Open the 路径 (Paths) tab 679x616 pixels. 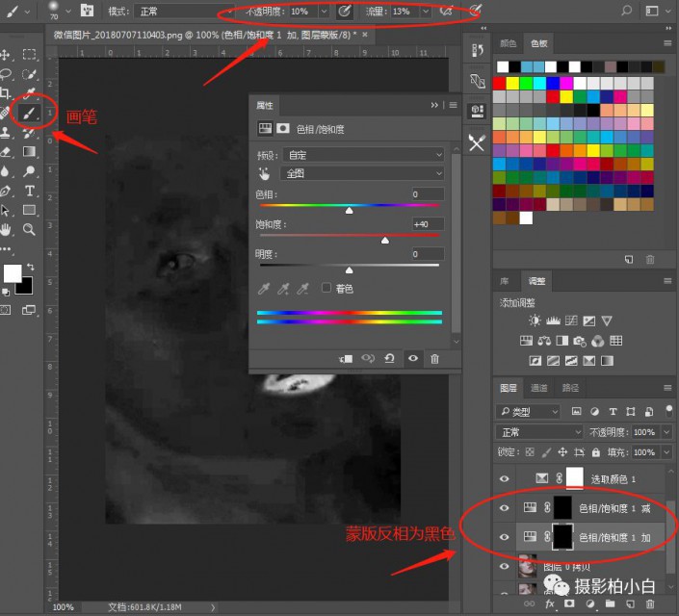(569, 388)
